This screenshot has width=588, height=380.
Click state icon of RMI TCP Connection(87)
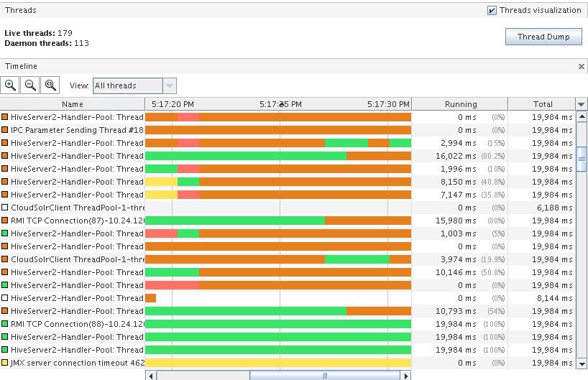click(4, 220)
